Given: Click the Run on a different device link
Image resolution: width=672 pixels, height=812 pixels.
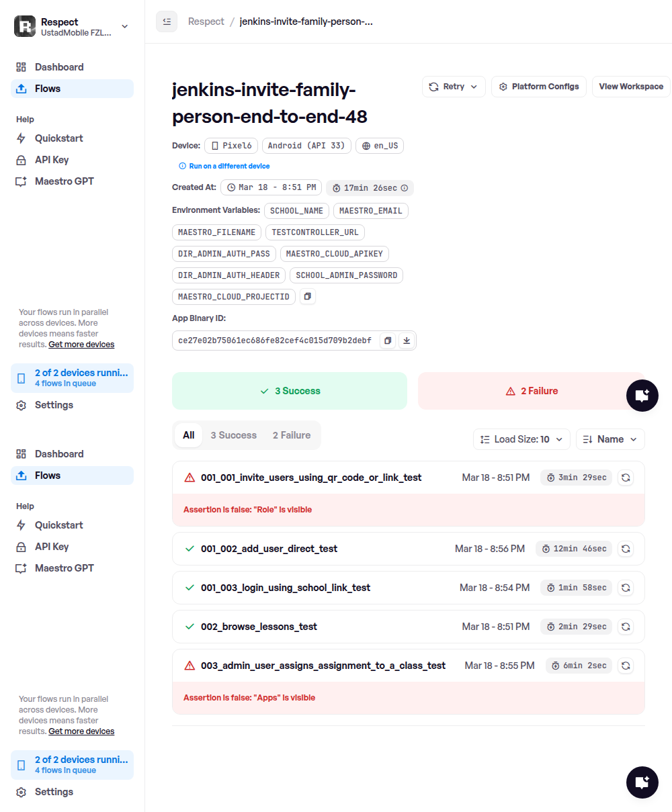Looking at the screenshot, I should point(229,166).
